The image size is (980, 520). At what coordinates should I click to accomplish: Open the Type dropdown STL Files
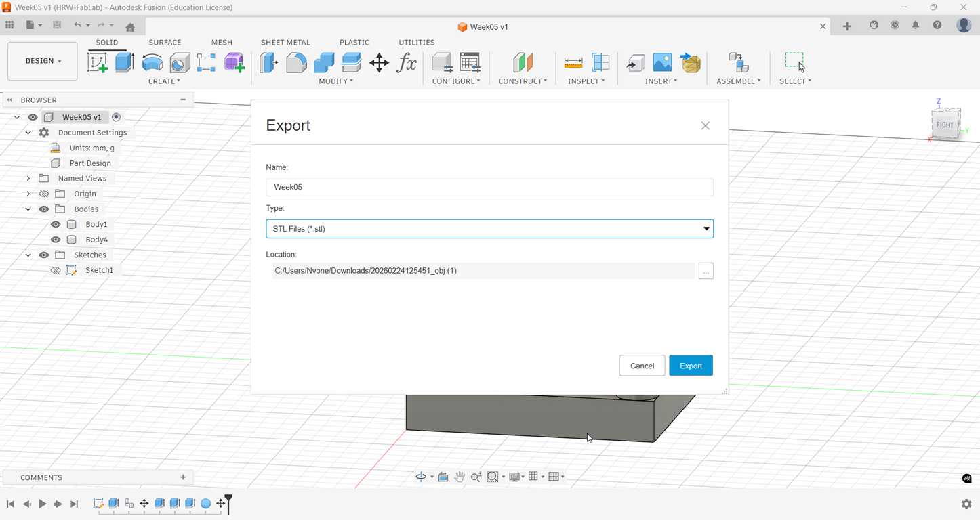(x=489, y=229)
